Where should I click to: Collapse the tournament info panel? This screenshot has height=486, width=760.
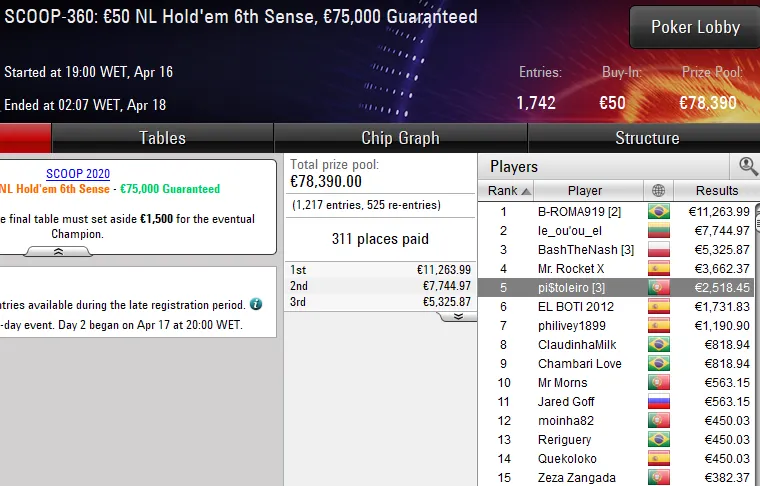(x=58, y=252)
